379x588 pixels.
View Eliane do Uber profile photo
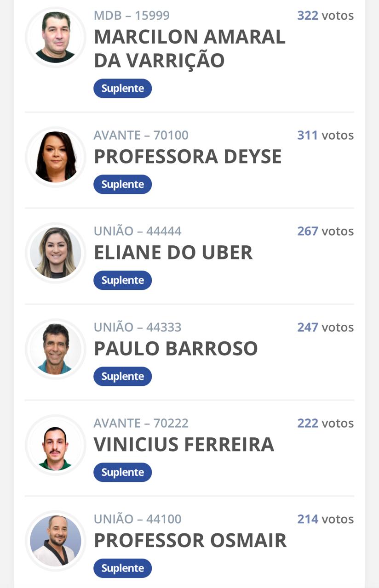click(56, 253)
